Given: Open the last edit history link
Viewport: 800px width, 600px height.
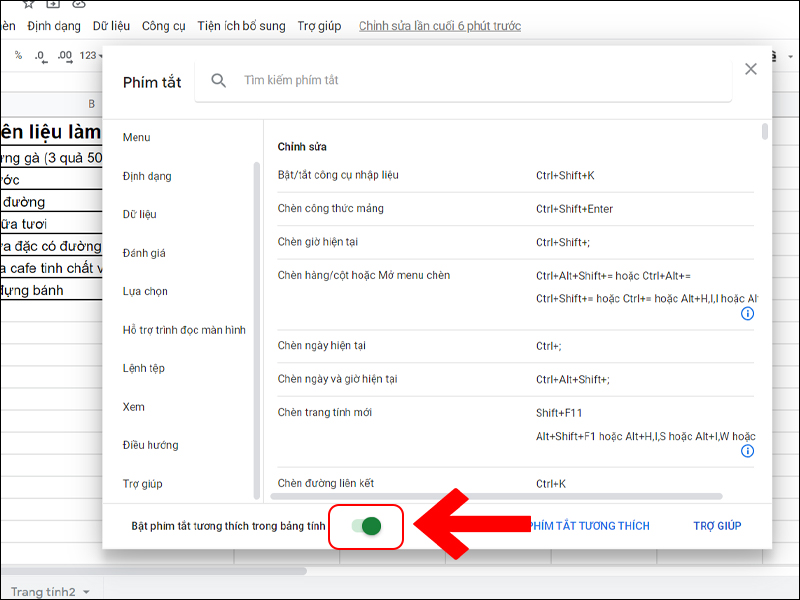Looking at the screenshot, I should [440, 26].
